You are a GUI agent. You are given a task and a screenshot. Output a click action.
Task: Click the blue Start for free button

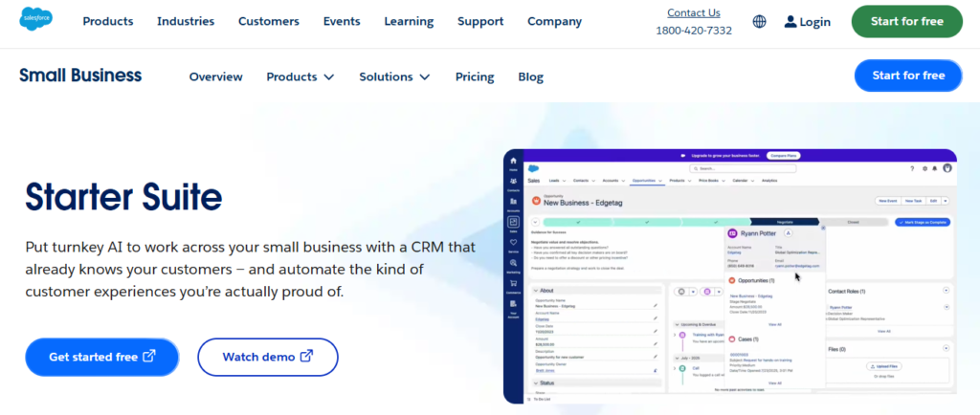tap(908, 76)
